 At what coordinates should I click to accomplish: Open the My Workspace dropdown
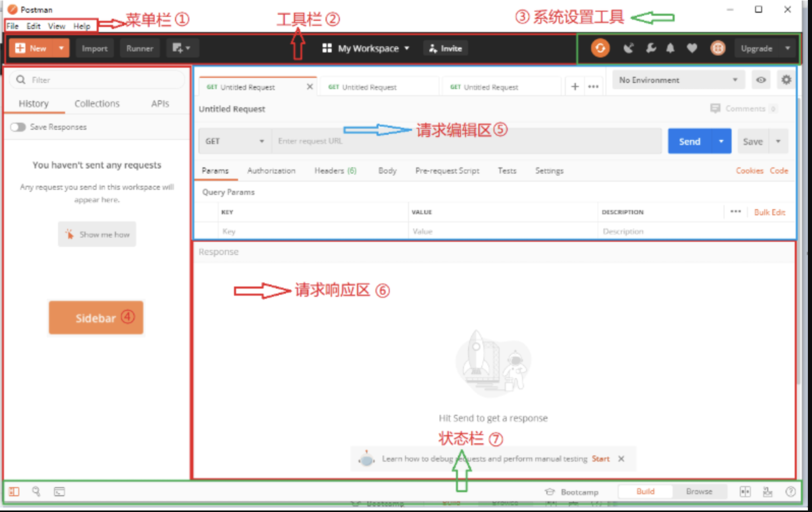tap(366, 48)
